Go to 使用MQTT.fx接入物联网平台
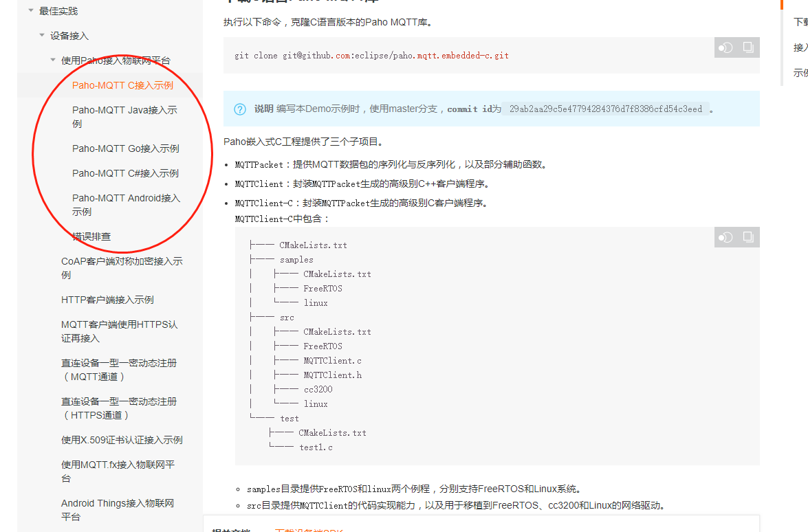The width and height of the screenshot is (808, 532). (x=118, y=472)
